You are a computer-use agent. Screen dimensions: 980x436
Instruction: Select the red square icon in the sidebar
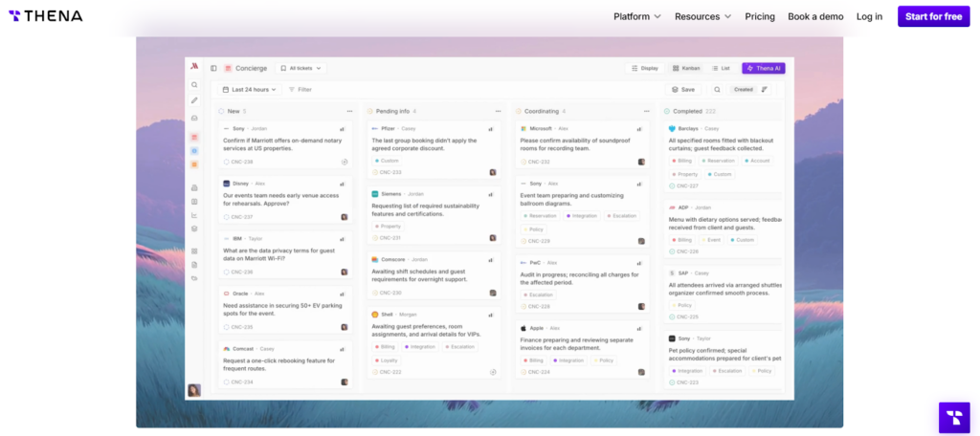[x=194, y=137]
